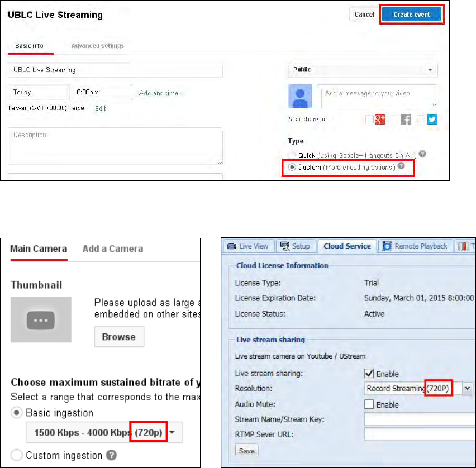This screenshot has width=476, height=468.
Task: Open the Live View tab
Action: (249, 246)
